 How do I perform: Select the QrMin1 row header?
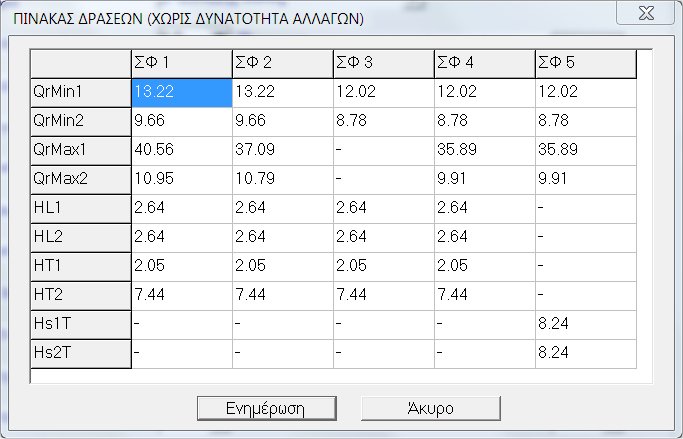tap(81, 92)
